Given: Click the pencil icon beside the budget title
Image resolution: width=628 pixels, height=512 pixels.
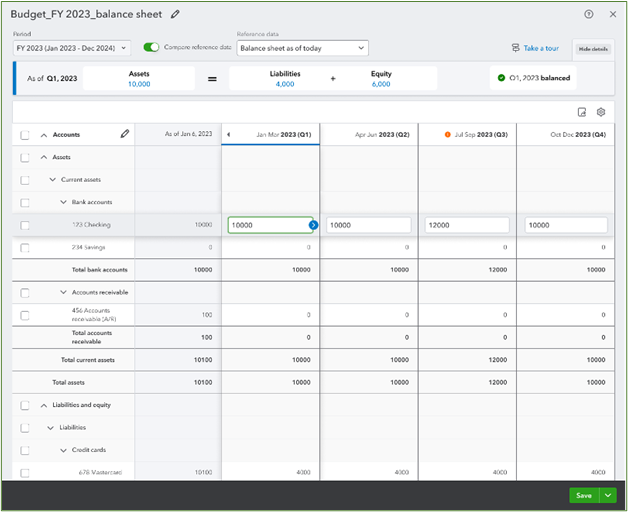Looking at the screenshot, I should (x=176, y=14).
